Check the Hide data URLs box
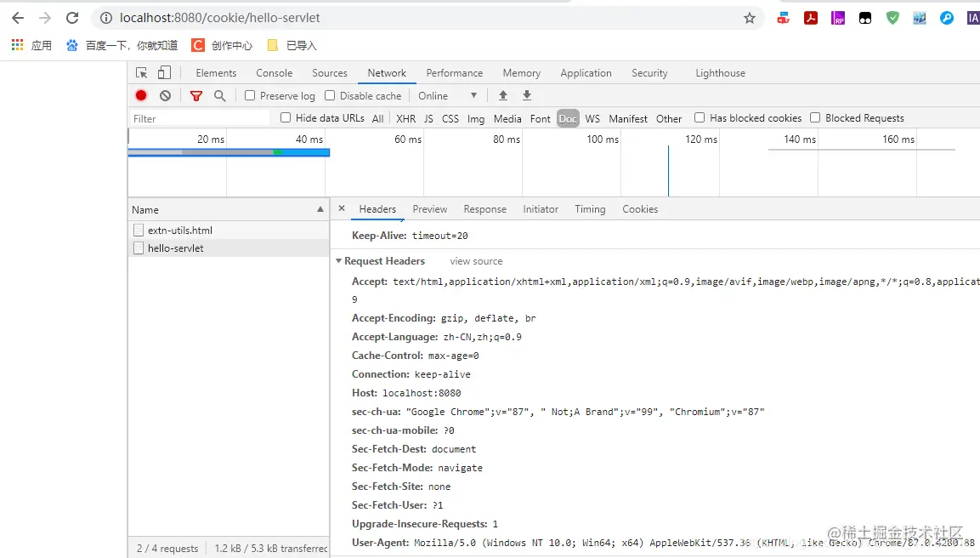 click(286, 117)
